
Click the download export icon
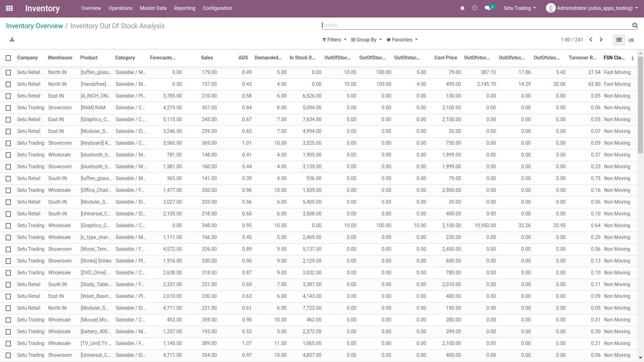12,40
